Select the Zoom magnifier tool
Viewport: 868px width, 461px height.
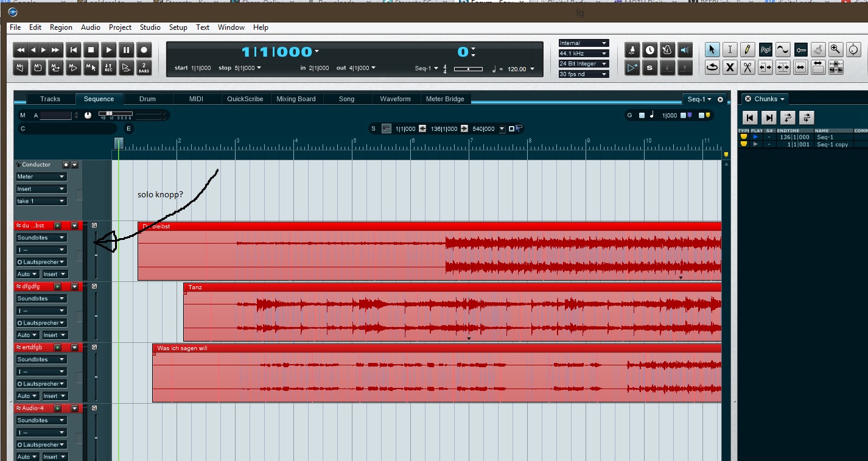click(x=836, y=50)
